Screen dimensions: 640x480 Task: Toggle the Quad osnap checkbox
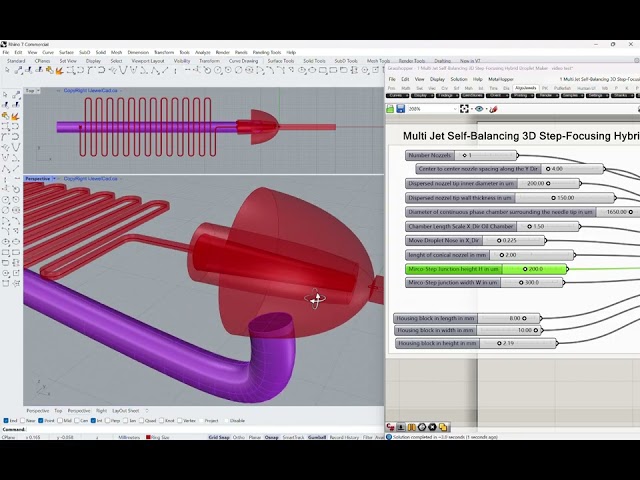pos(141,420)
